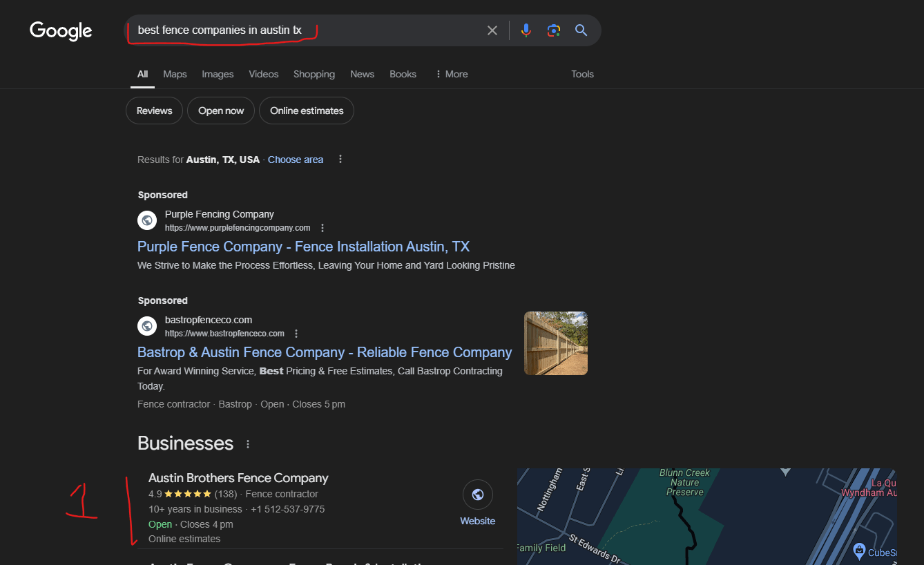Image resolution: width=924 pixels, height=565 pixels.
Task: Click the Choose area link
Action: (296, 160)
